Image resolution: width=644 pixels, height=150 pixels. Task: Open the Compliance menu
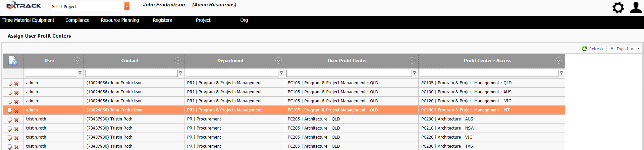point(77,20)
